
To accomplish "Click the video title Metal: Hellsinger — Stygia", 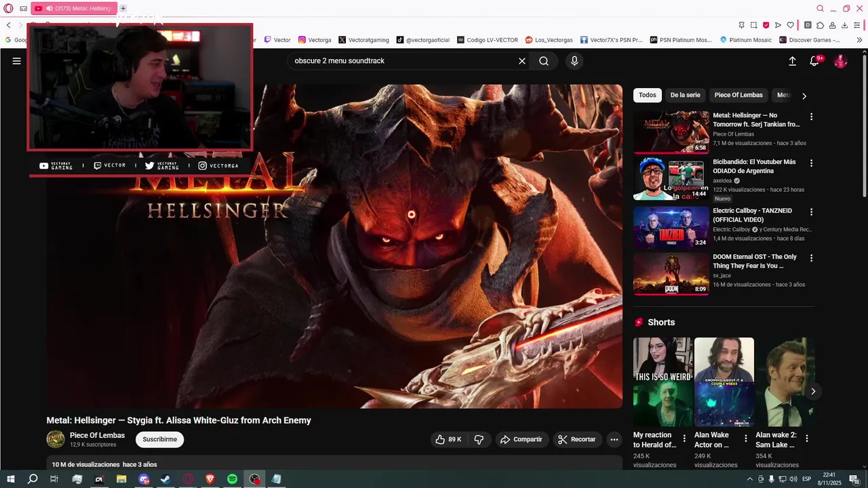I will coord(178,420).
